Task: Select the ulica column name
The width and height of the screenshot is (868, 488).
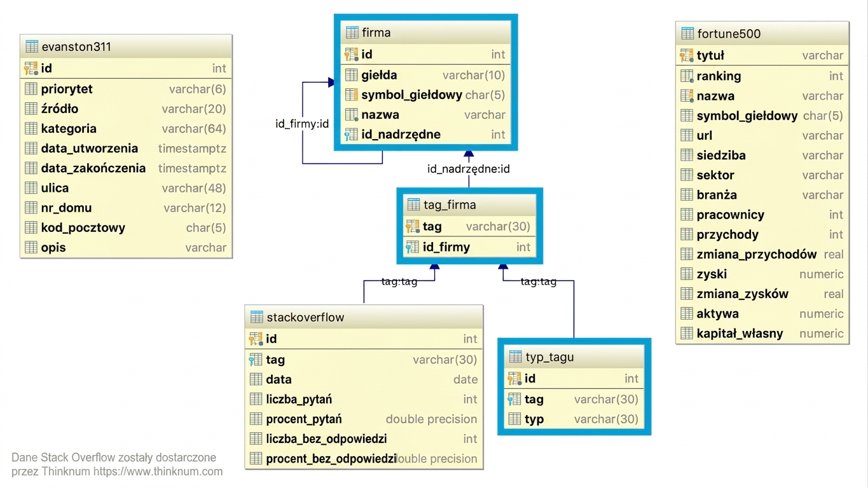Action: click(55, 188)
